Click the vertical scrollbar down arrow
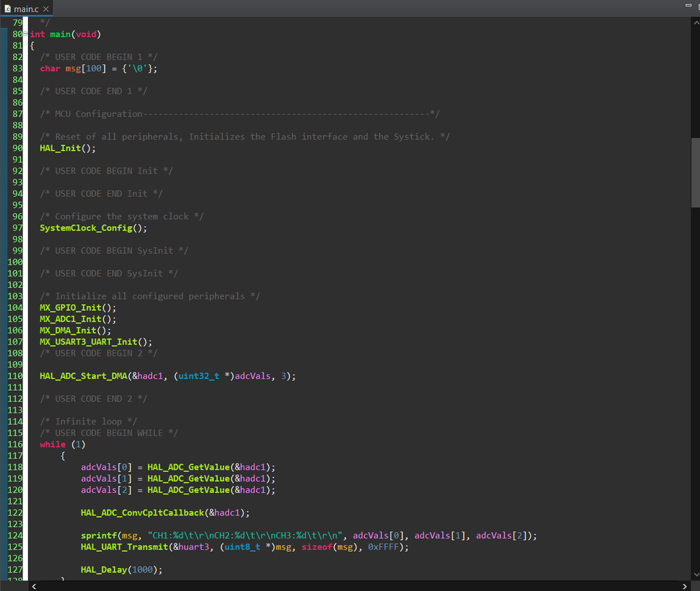This screenshot has height=591, width=700. [696, 574]
